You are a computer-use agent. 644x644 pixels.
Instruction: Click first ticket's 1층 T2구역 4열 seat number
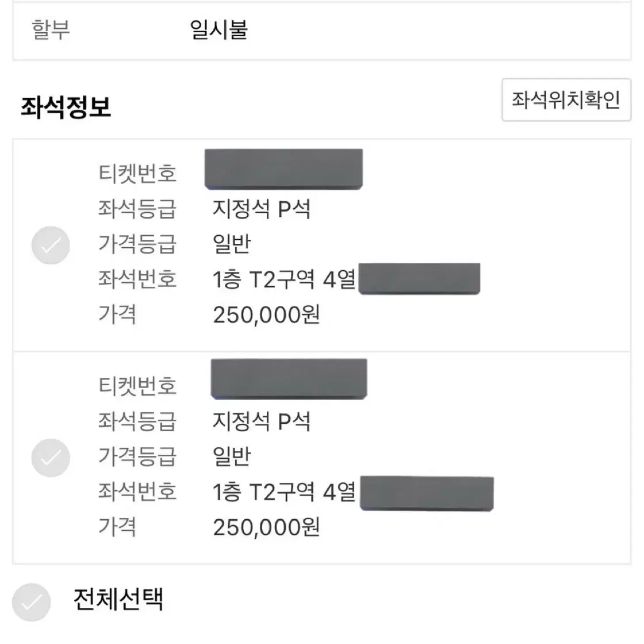coord(284,279)
